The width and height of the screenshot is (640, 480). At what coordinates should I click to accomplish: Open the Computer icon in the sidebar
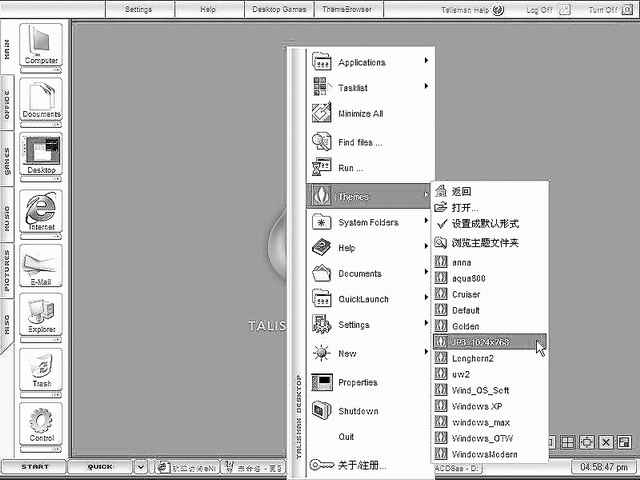pyautogui.click(x=41, y=44)
